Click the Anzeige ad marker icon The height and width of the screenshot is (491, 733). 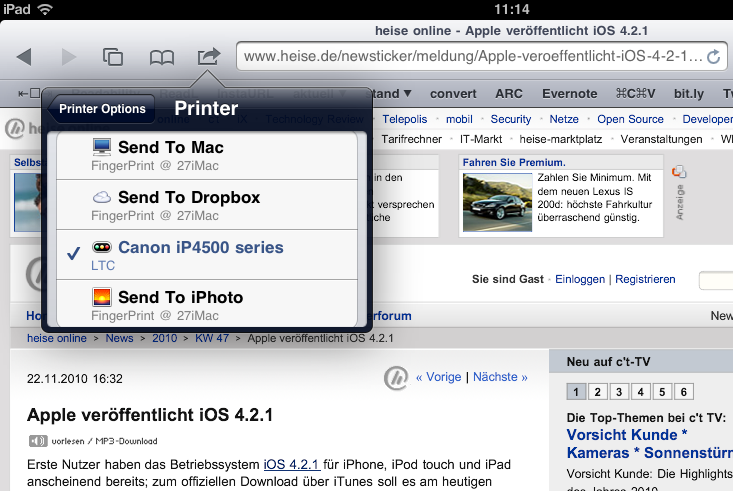(x=679, y=172)
